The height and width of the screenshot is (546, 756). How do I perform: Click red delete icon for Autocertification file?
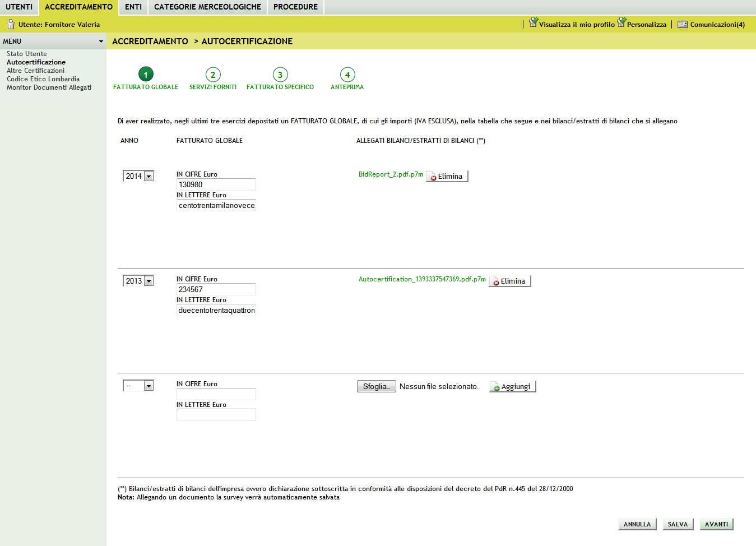(x=496, y=282)
